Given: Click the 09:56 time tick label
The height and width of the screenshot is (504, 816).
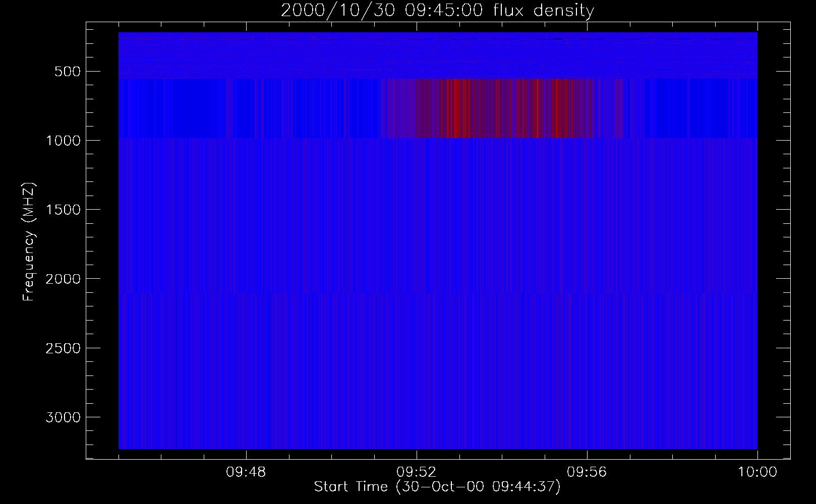Looking at the screenshot, I should [587, 472].
